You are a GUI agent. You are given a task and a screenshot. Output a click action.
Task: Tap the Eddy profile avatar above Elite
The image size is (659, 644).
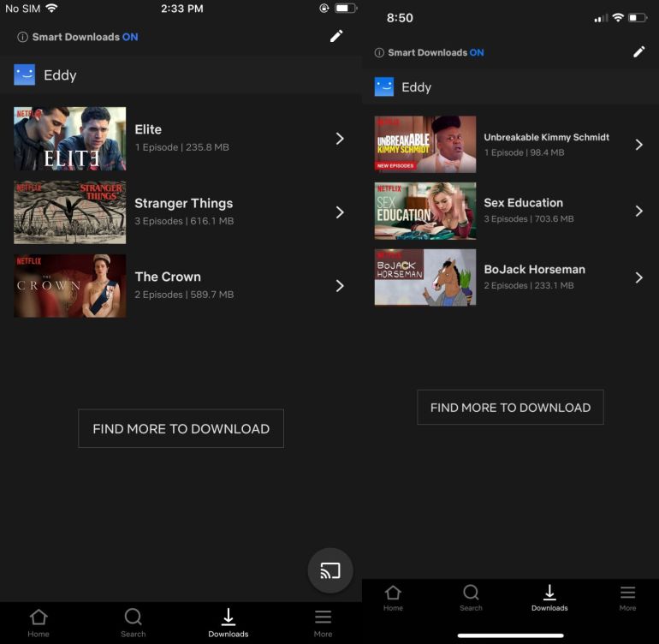click(24, 75)
